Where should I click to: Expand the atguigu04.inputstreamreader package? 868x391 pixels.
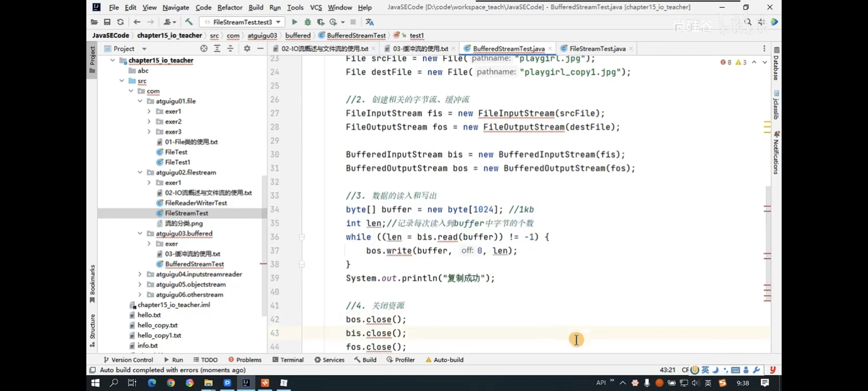(x=140, y=274)
